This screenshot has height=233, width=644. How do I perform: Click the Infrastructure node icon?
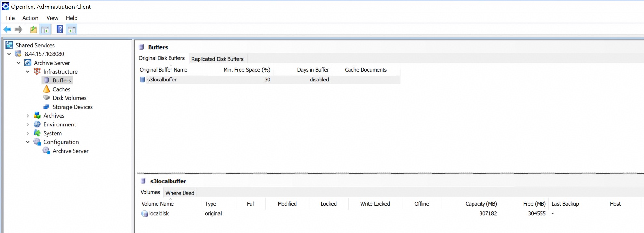coord(37,71)
